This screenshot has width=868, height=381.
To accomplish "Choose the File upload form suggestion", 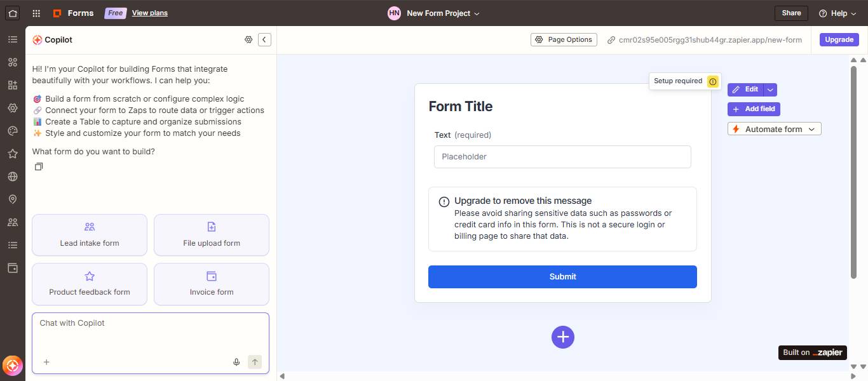I will coord(212,235).
